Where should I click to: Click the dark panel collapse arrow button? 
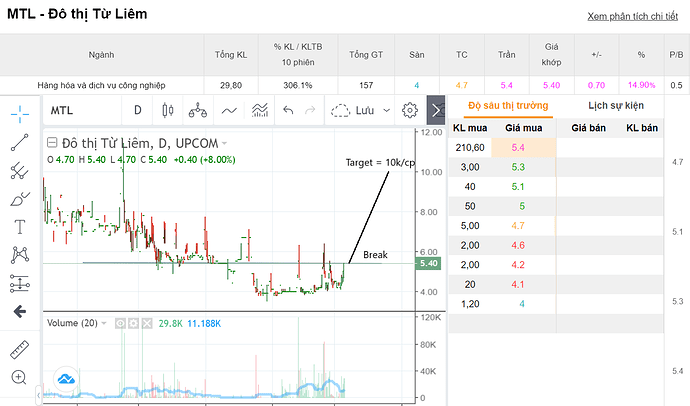(436, 110)
